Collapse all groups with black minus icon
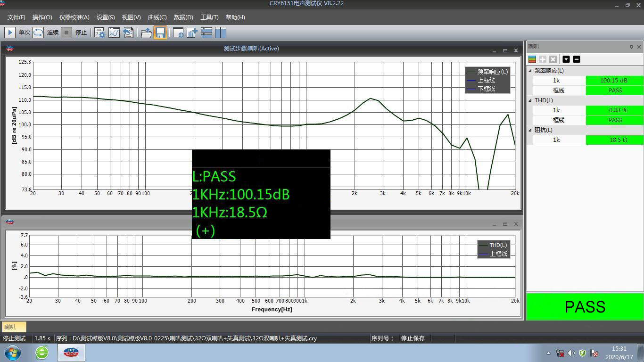 pyautogui.click(x=576, y=59)
